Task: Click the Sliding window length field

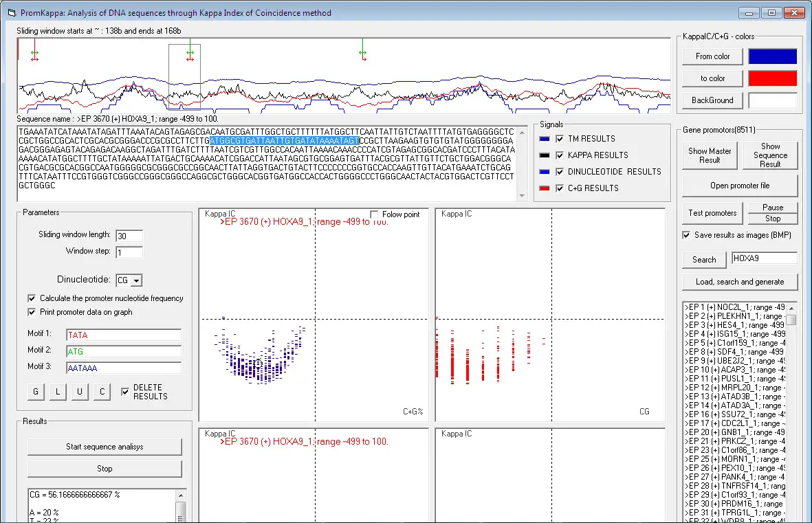Action: (x=129, y=236)
